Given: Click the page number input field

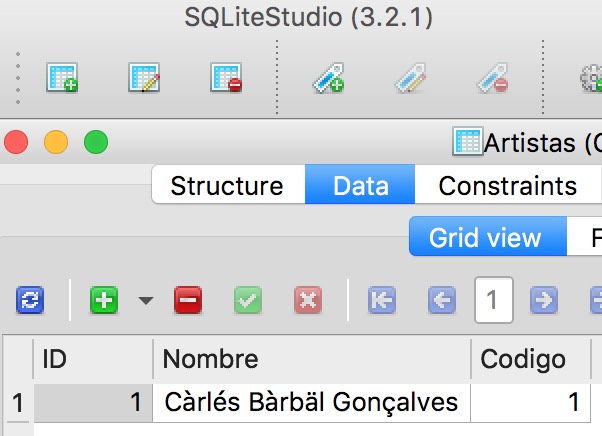Looking at the screenshot, I should coord(493,299).
